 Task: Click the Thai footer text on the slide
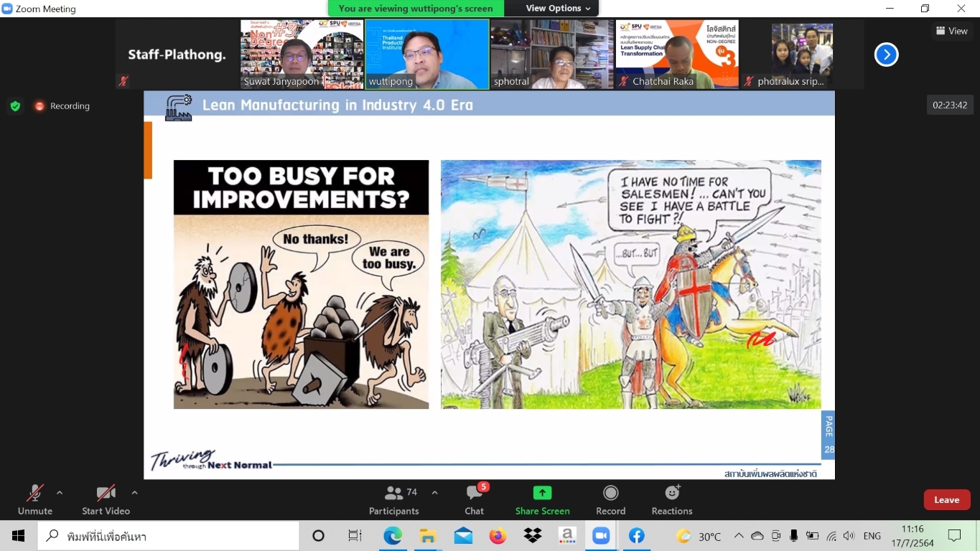pos(770,474)
